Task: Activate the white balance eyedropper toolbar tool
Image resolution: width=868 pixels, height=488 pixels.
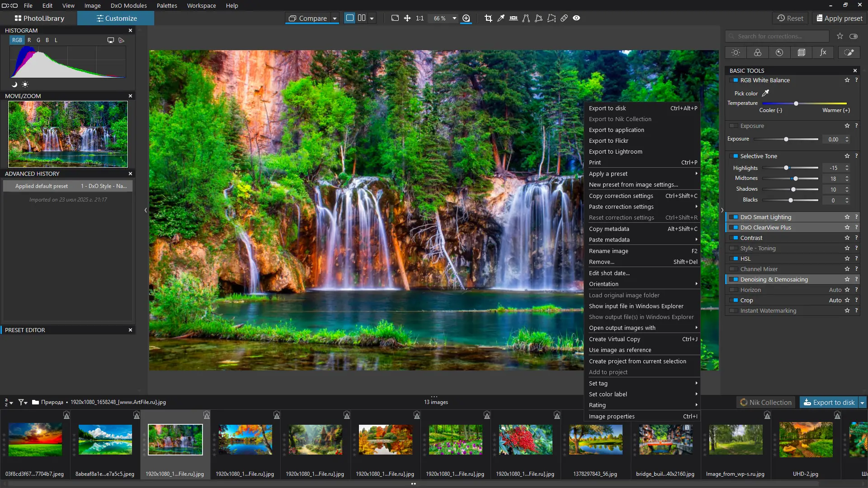Action: [501, 18]
